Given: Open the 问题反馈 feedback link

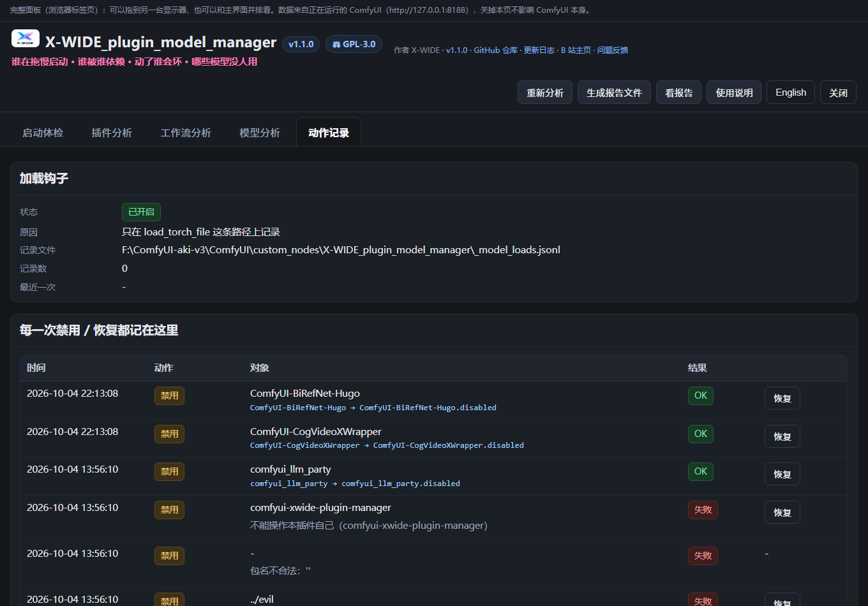Looking at the screenshot, I should point(613,50).
